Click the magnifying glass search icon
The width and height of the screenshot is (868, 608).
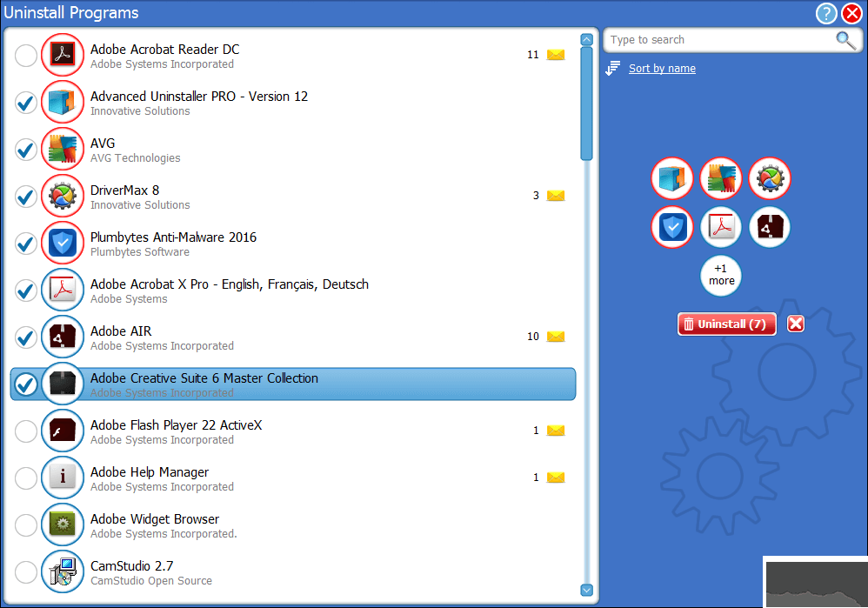click(x=845, y=40)
